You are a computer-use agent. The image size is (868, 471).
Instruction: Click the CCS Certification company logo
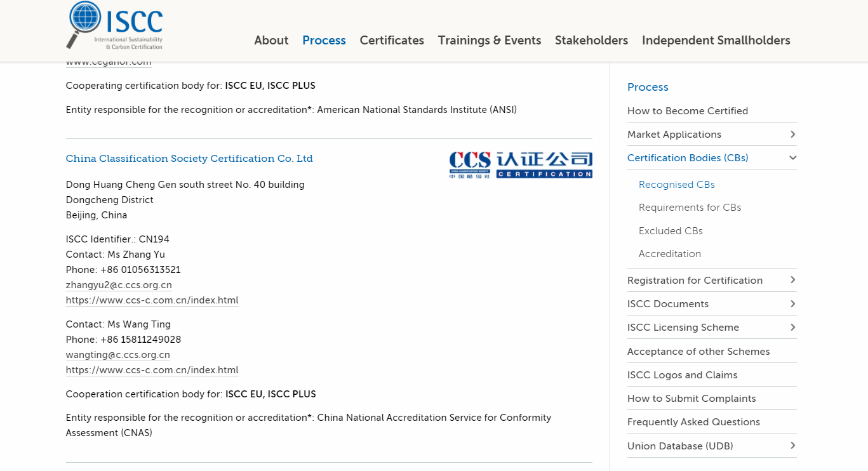click(520, 164)
